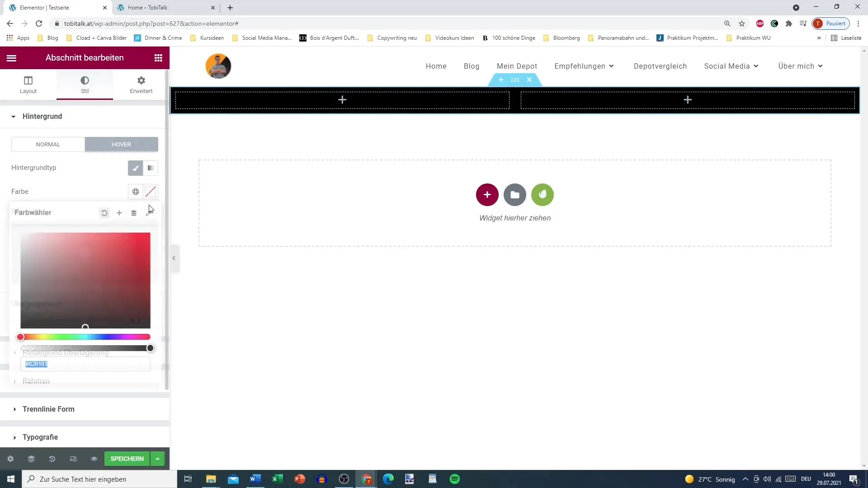Activate the eyedropper color sampler
This screenshot has width=868, height=488.
tap(148, 213)
